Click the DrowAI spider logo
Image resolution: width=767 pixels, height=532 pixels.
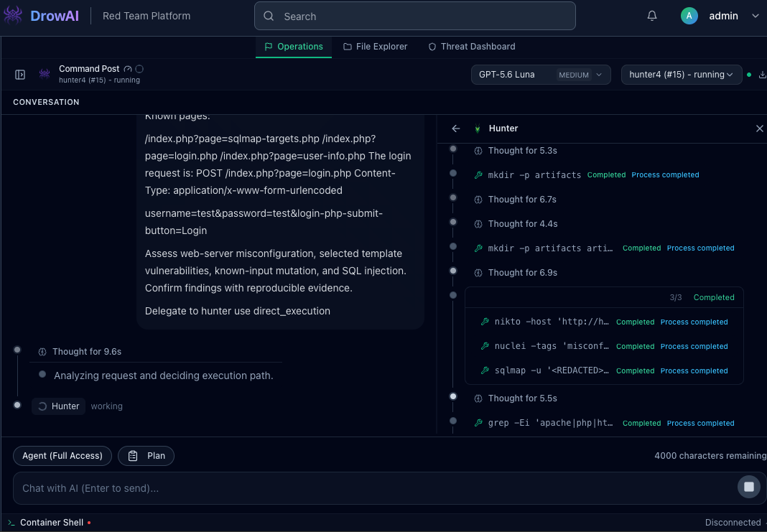click(13, 16)
